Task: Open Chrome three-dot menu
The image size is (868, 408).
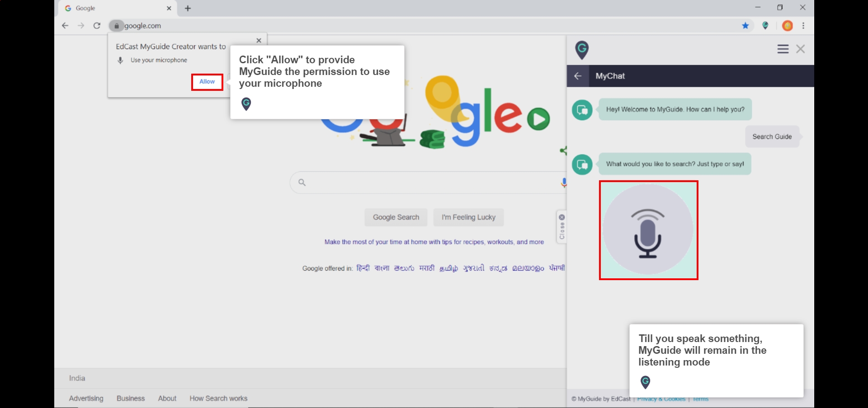Action: [803, 26]
